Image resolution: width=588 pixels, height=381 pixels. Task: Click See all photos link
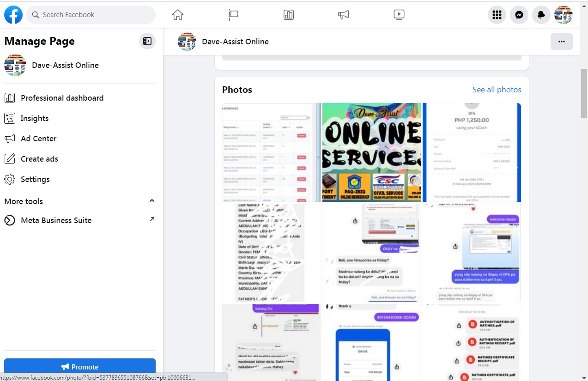click(497, 90)
